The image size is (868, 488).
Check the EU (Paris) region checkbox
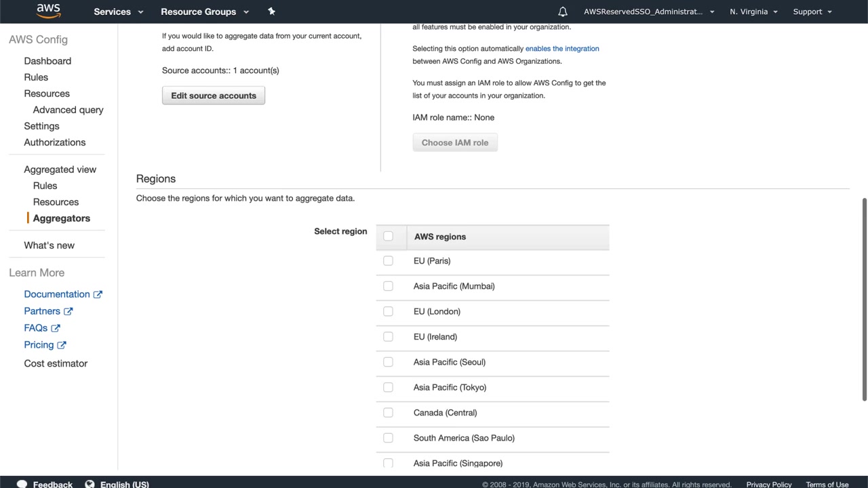pos(388,261)
